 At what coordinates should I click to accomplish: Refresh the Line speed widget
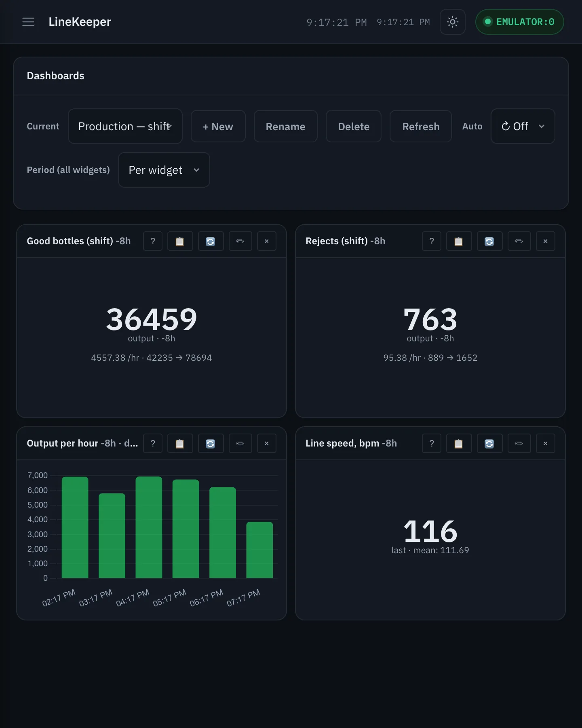(490, 443)
